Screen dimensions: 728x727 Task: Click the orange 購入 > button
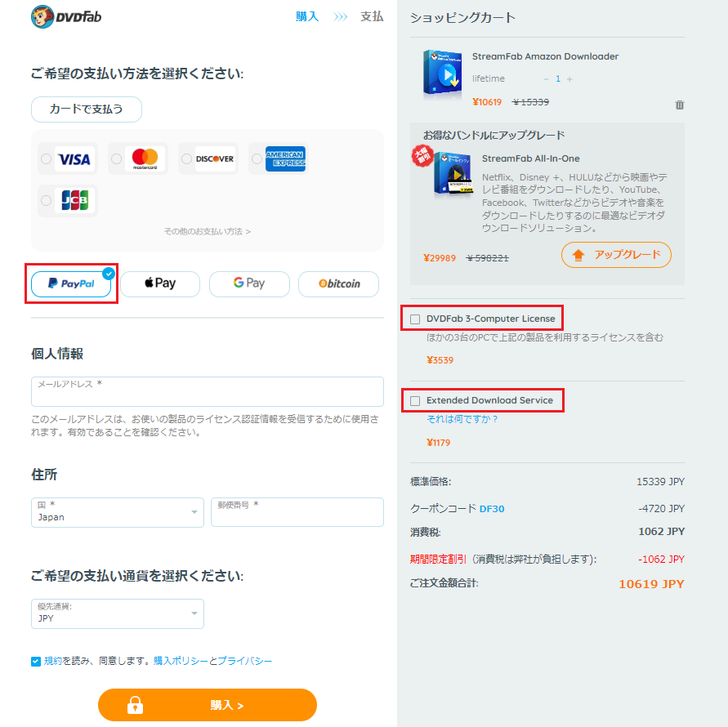coord(207,705)
